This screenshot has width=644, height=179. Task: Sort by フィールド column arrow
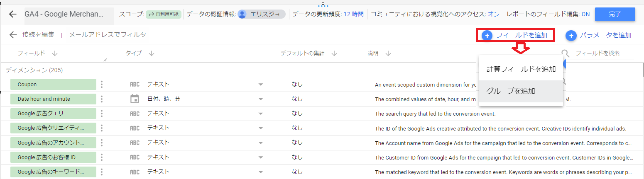tap(55, 53)
